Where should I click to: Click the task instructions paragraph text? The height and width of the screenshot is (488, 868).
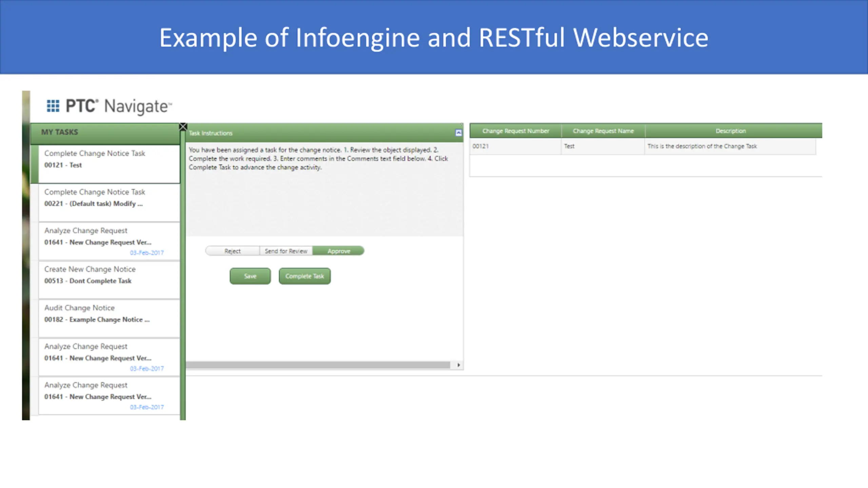318,159
